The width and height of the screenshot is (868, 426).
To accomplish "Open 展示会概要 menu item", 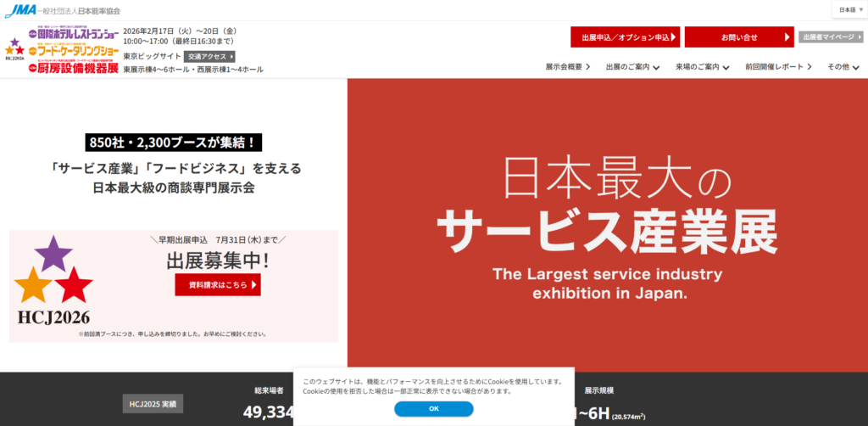I will pos(567,67).
